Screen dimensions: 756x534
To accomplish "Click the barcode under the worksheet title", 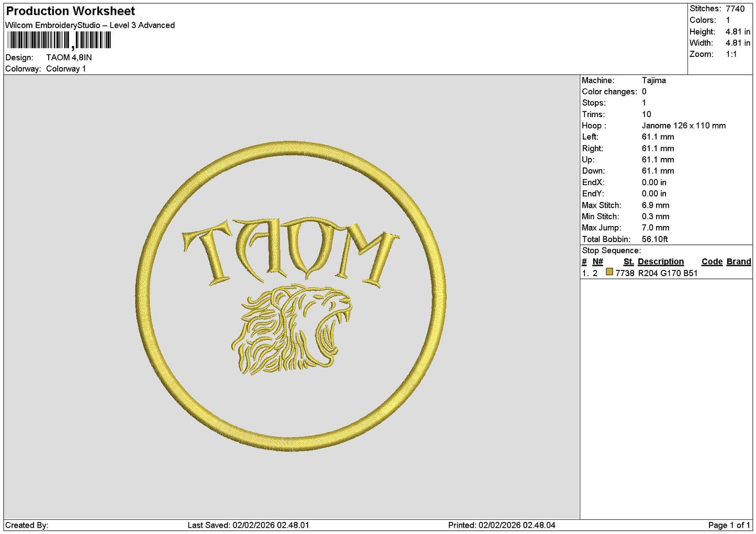I will 59,40.
